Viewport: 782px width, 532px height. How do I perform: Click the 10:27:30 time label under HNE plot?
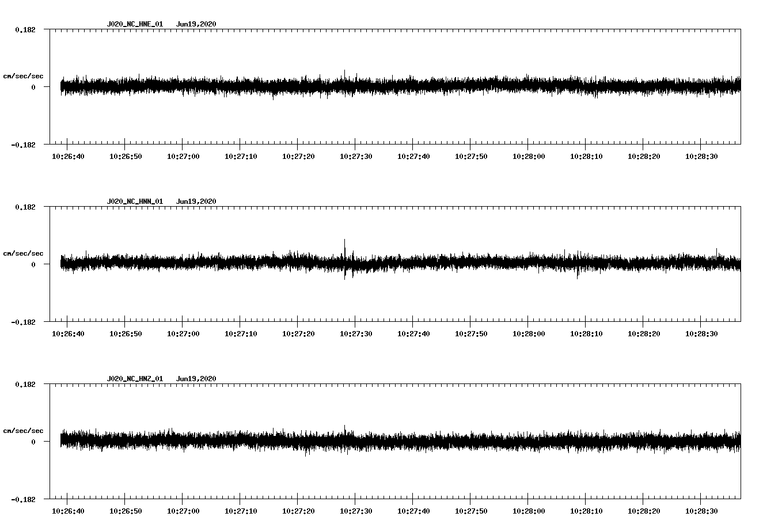[356, 157]
